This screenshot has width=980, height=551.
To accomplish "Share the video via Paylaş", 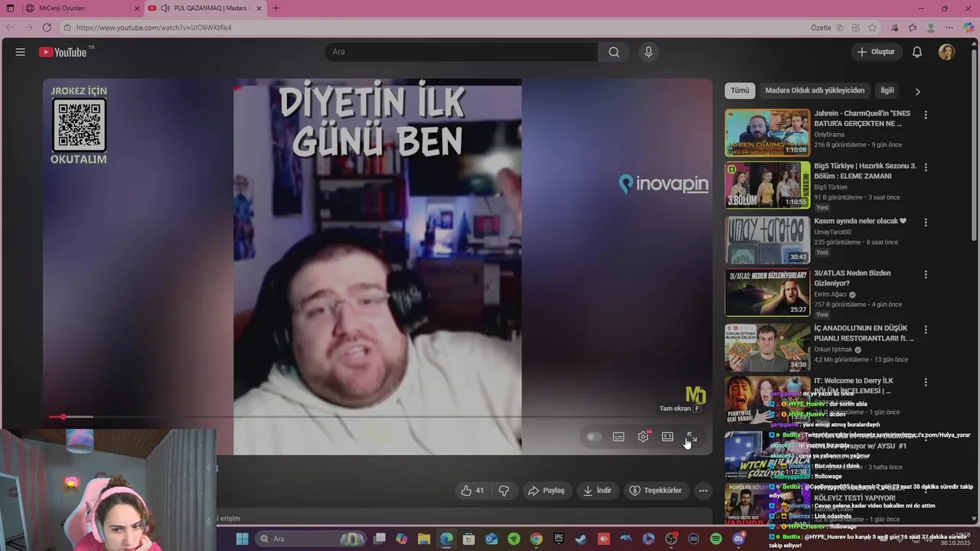I will 547,491.
